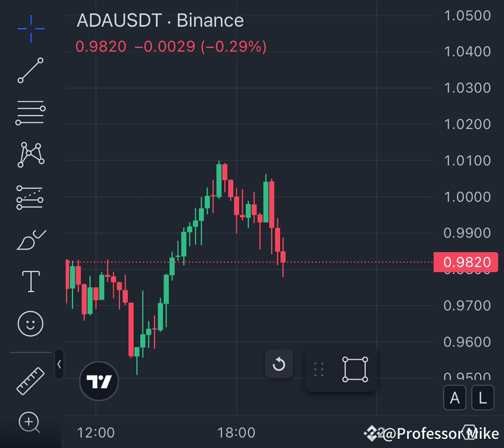Select the brush drawing tool

[30, 239]
